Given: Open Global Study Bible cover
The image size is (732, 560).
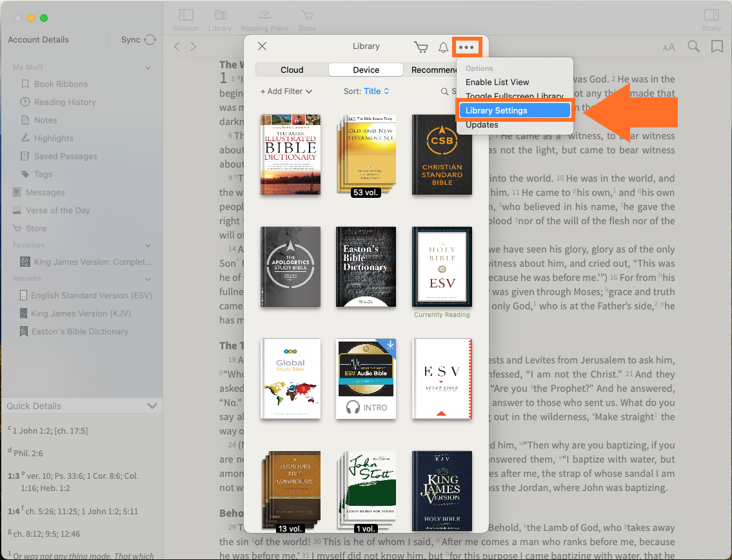Looking at the screenshot, I should point(290,379).
